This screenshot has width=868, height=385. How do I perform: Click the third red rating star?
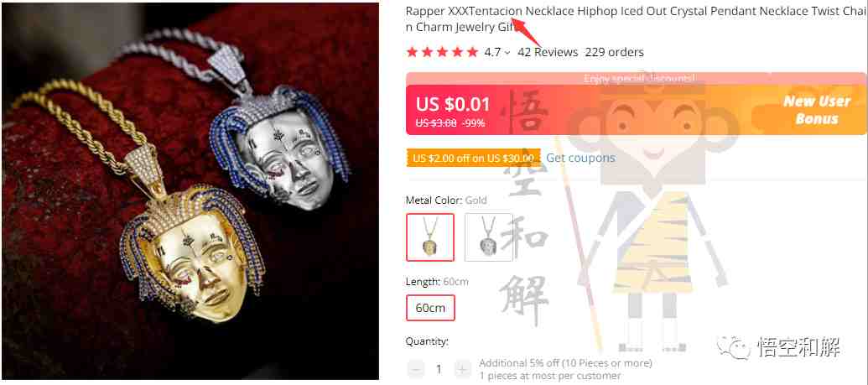click(442, 52)
